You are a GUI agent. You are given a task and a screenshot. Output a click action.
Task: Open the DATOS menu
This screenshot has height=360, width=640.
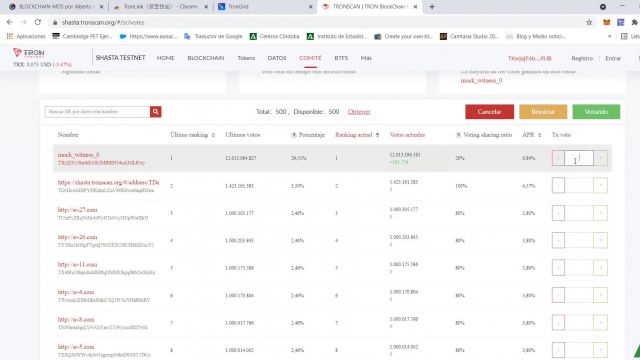(277, 58)
